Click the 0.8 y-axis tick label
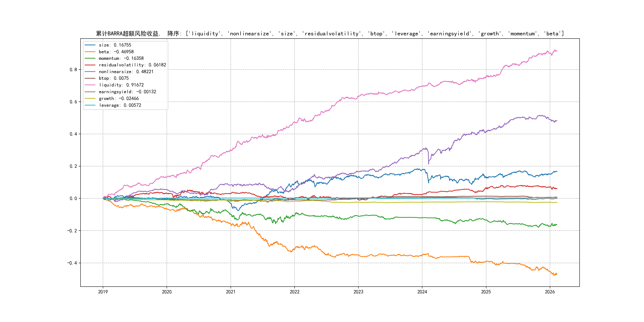The width and height of the screenshot is (644, 322). coord(73,70)
